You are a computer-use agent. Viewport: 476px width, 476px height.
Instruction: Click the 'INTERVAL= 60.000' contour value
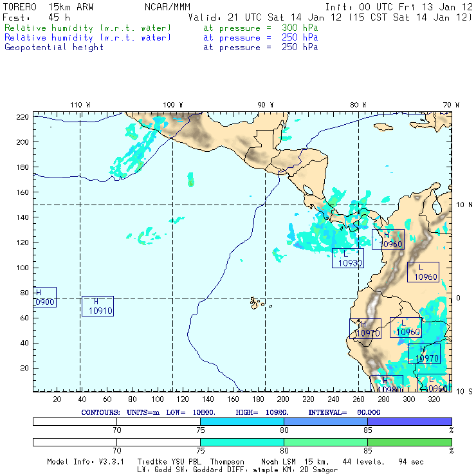click(344, 412)
